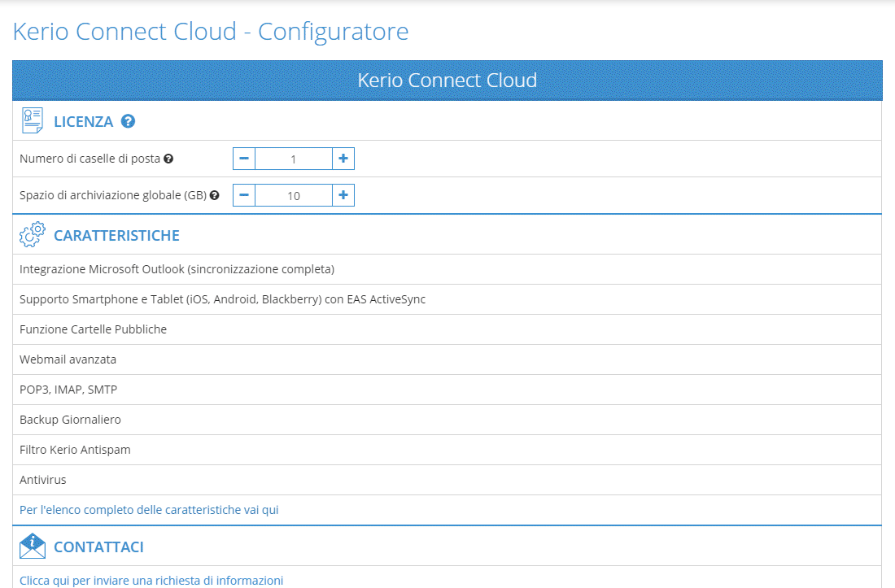Click the license document icon
895x588 pixels.
click(32, 120)
